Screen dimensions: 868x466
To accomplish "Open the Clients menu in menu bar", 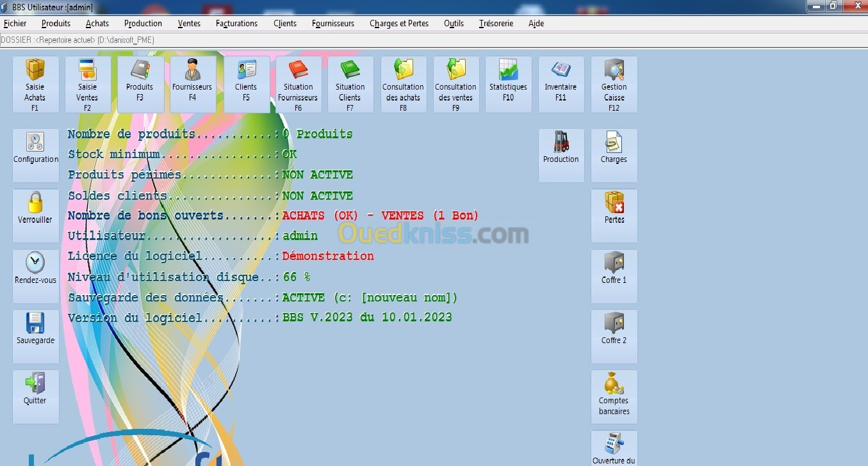I will [285, 24].
